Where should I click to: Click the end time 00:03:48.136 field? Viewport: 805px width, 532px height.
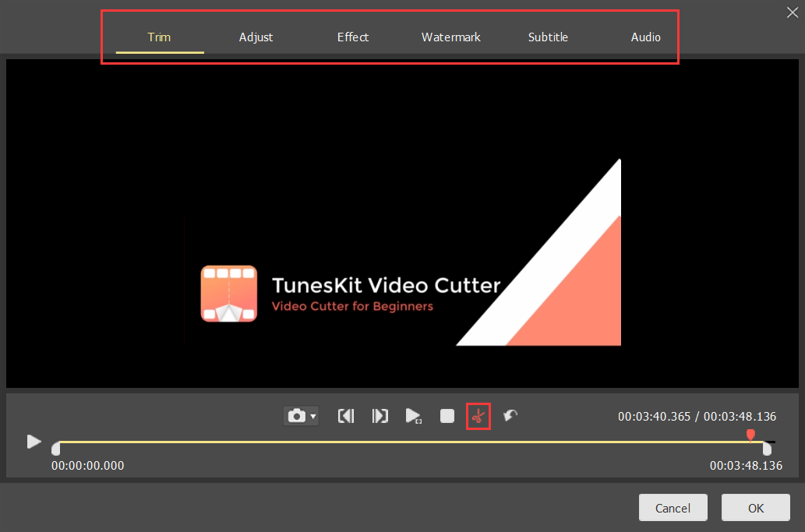pos(746,465)
